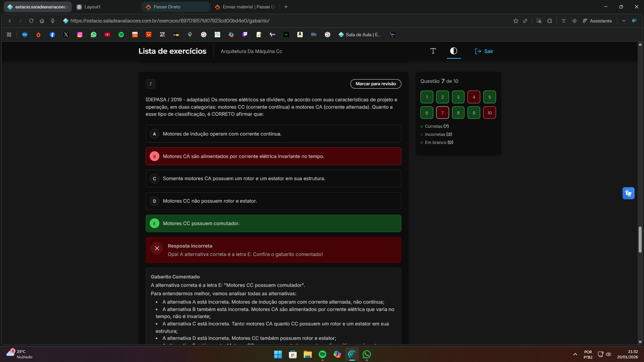Click the Sair logout link

(484, 51)
